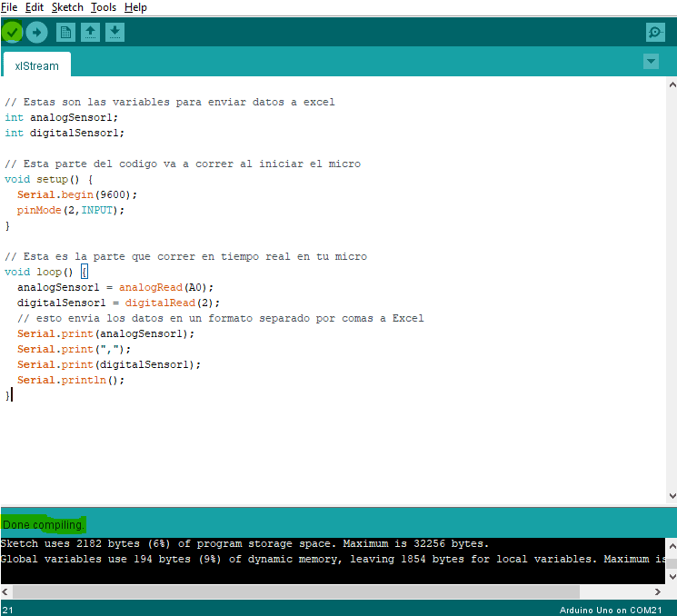
Task: Click the horizontal console scrollbar thumb
Action: (296, 591)
